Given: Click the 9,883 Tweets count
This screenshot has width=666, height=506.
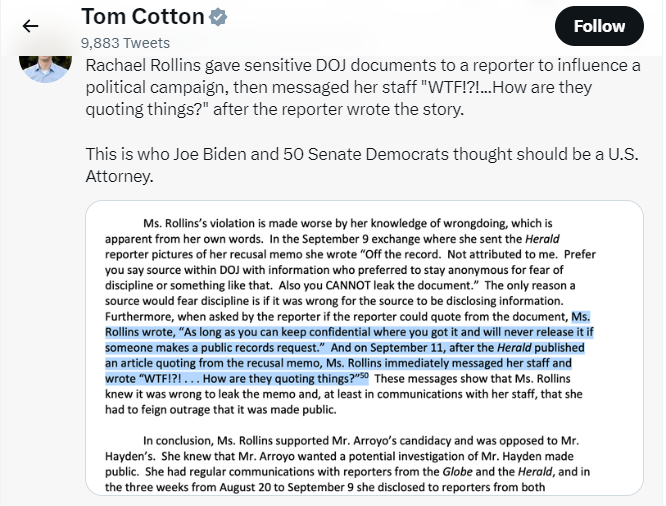Looking at the screenshot, I should point(125,43).
